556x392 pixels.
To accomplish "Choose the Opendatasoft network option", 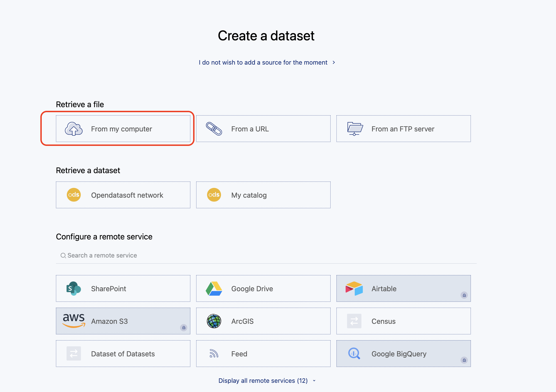I will tap(123, 195).
